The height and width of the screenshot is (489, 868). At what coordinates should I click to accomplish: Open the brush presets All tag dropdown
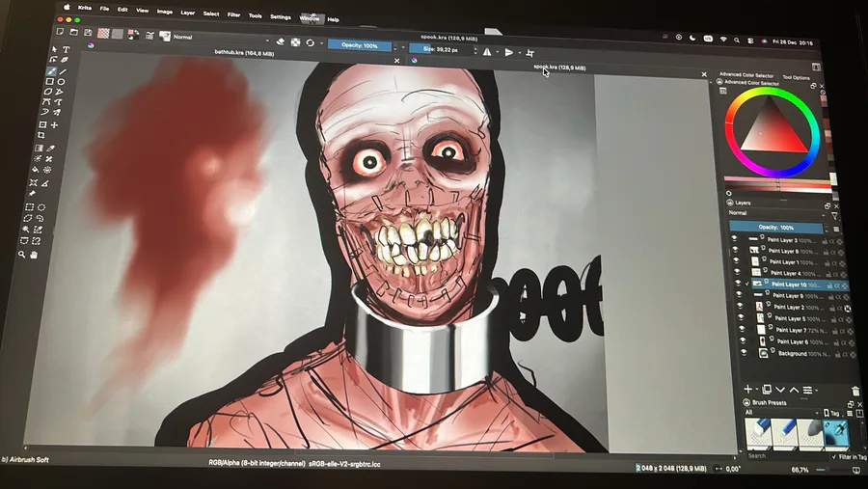(781, 413)
